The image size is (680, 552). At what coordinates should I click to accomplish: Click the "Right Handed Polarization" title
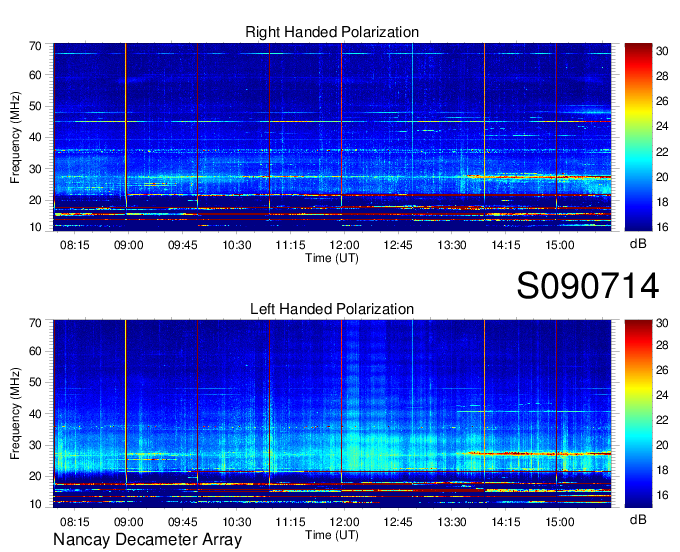(x=332, y=32)
